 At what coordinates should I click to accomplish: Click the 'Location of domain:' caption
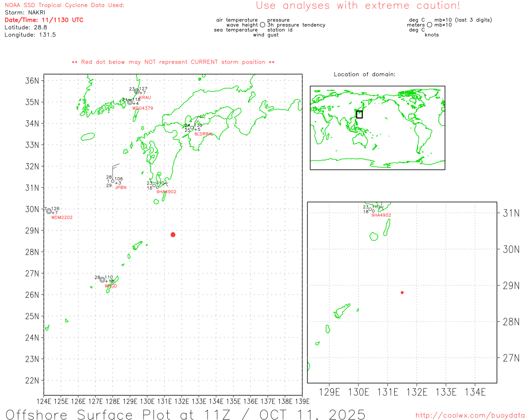click(x=365, y=74)
